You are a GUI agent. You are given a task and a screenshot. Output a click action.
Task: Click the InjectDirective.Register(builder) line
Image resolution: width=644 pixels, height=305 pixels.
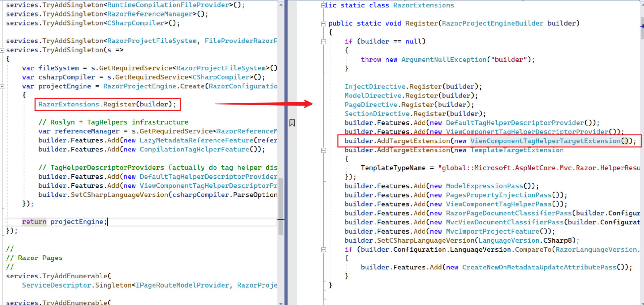tap(413, 87)
